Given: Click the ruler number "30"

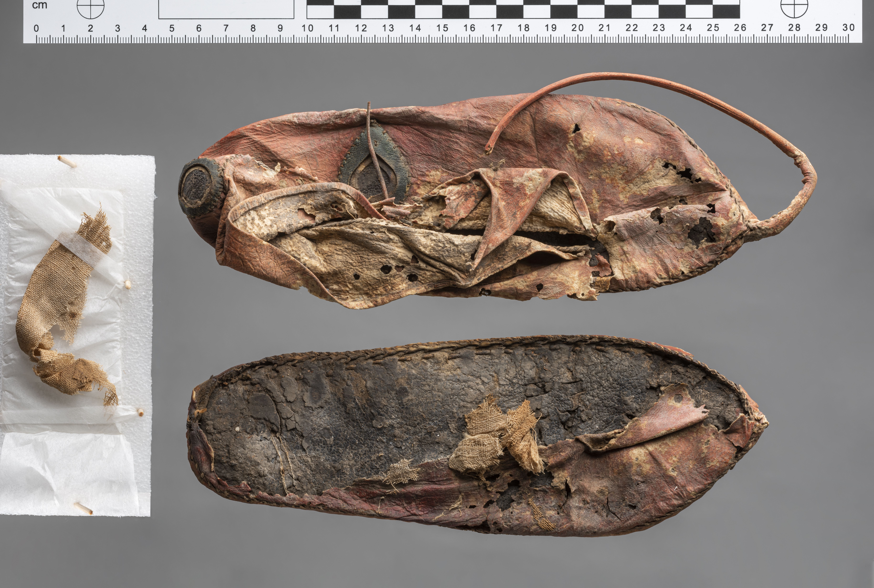Looking at the screenshot, I should tap(848, 27).
